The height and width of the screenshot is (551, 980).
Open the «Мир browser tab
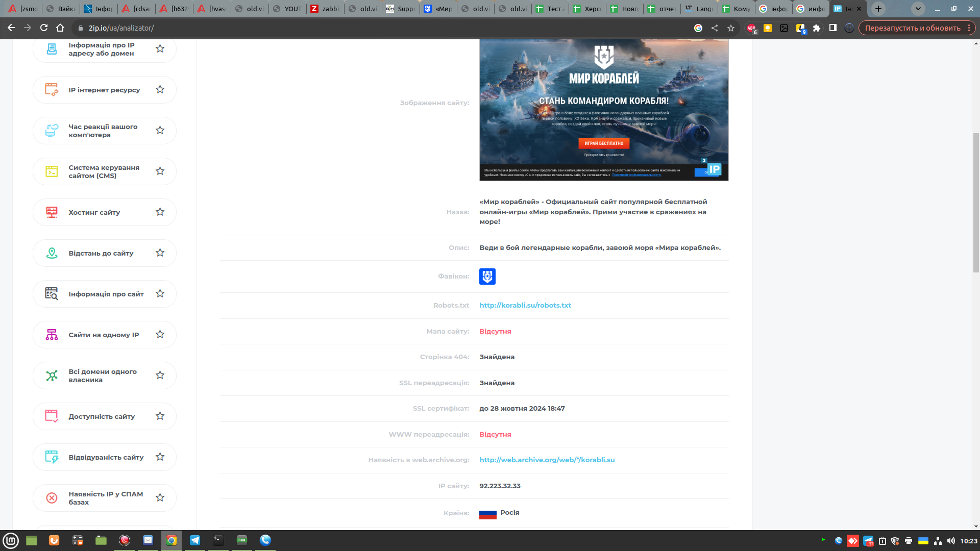[x=438, y=9]
